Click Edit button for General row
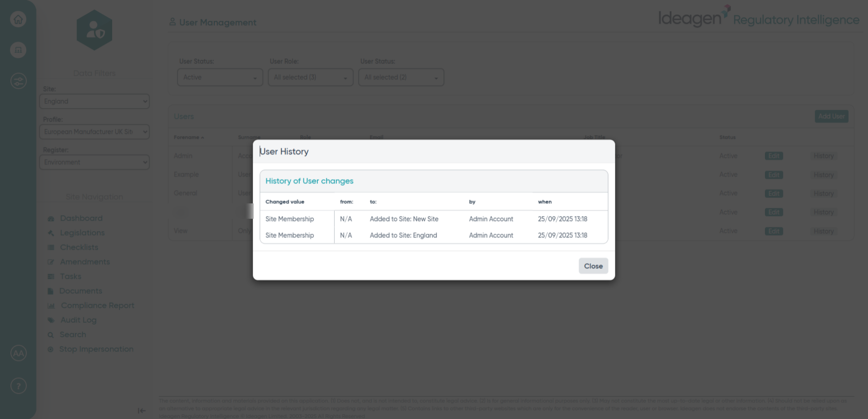868x419 pixels. (774, 193)
